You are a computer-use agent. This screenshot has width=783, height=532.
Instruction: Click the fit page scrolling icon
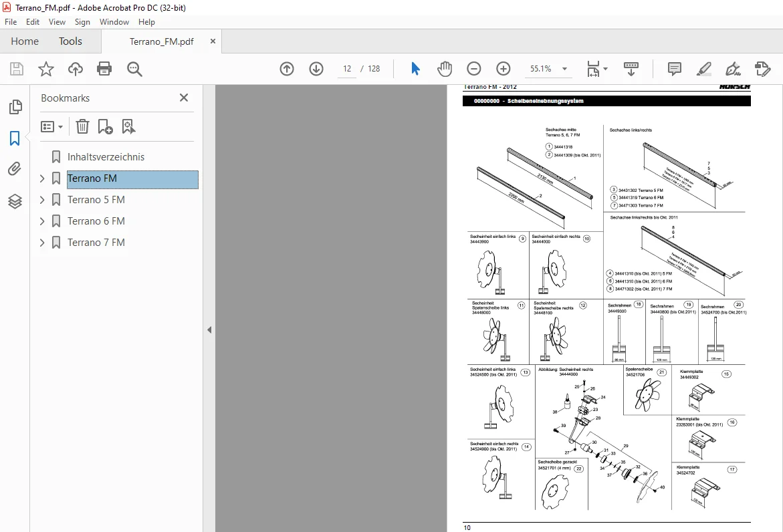pos(592,69)
